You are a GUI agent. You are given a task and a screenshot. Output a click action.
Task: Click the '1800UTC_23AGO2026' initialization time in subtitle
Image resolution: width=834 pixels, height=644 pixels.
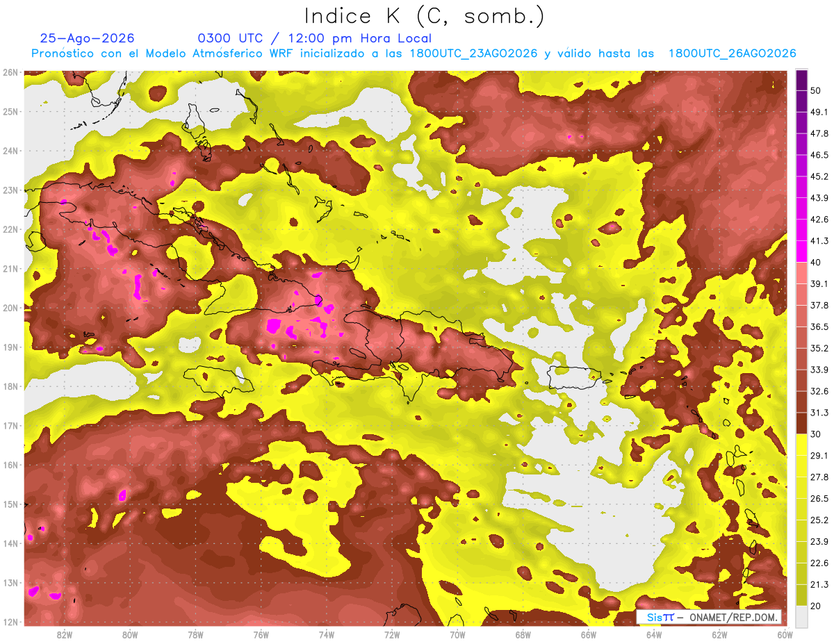pyautogui.click(x=474, y=53)
